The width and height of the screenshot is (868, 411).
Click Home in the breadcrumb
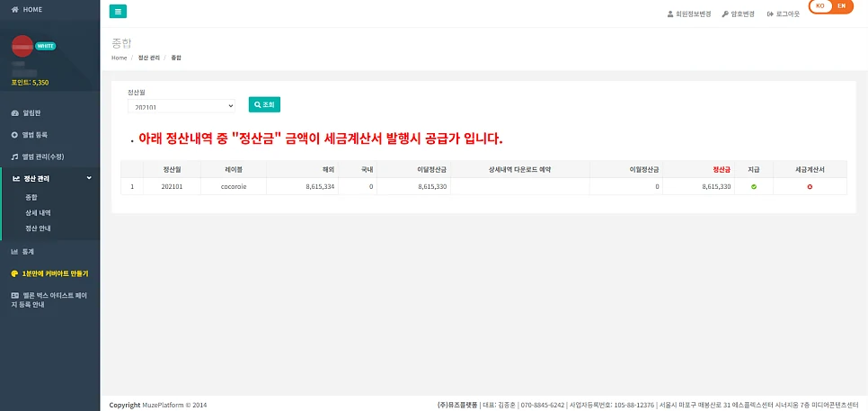click(119, 58)
